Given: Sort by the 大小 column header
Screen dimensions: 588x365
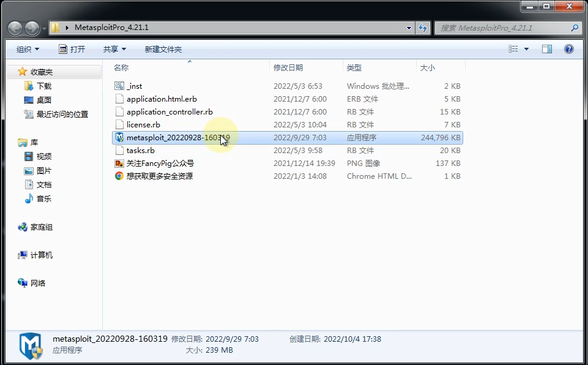Looking at the screenshot, I should 428,67.
